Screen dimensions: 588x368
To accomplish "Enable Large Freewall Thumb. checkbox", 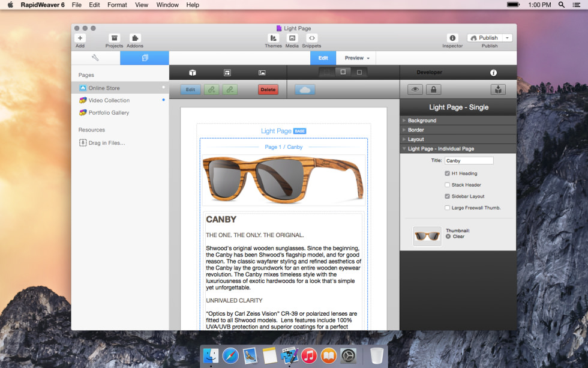I will coord(448,208).
